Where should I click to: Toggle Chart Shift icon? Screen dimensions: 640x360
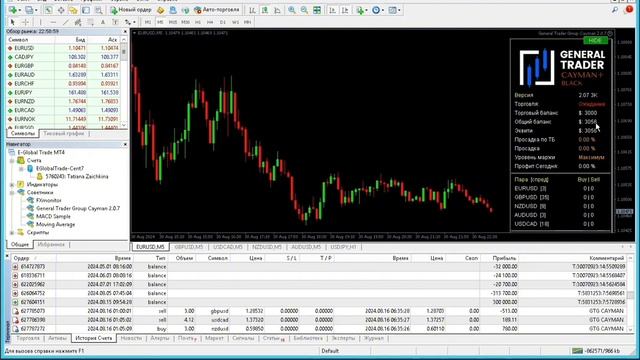click(x=345, y=10)
